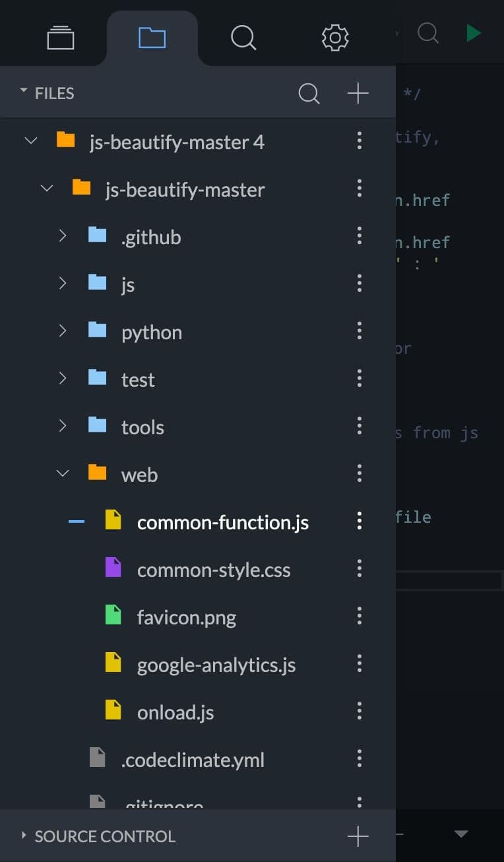Open the common-style.css file
The height and width of the screenshot is (862, 504).
coord(213,570)
